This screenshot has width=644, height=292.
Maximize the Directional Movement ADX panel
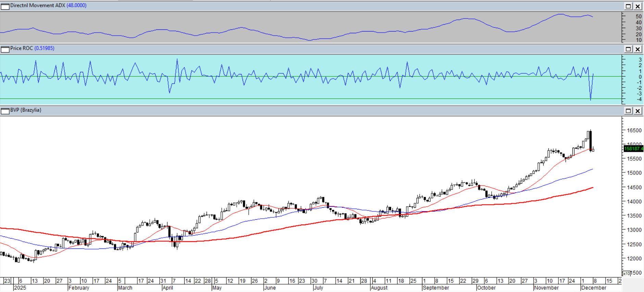(x=628, y=6)
